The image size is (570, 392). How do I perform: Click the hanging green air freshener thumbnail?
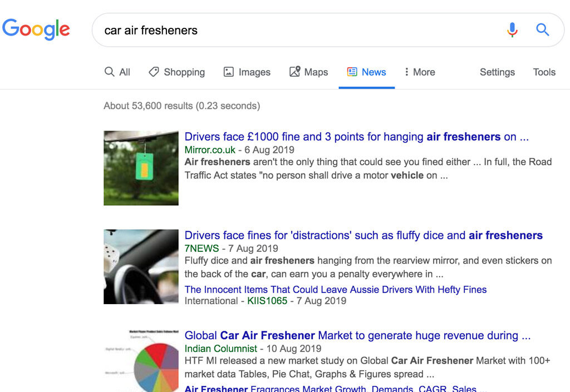coord(141,168)
